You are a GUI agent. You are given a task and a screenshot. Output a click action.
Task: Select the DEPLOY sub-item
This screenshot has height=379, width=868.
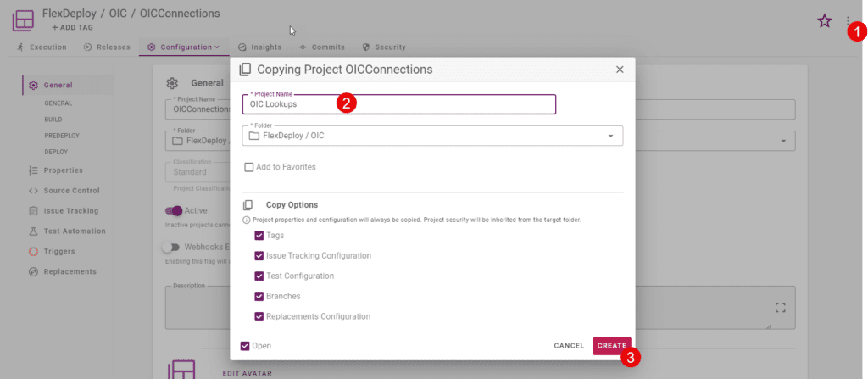pyautogui.click(x=56, y=151)
